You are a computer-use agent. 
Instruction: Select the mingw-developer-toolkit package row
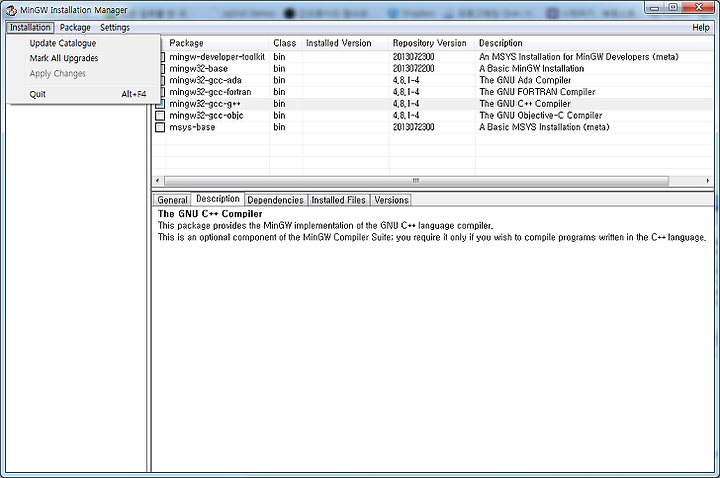click(x=433, y=57)
